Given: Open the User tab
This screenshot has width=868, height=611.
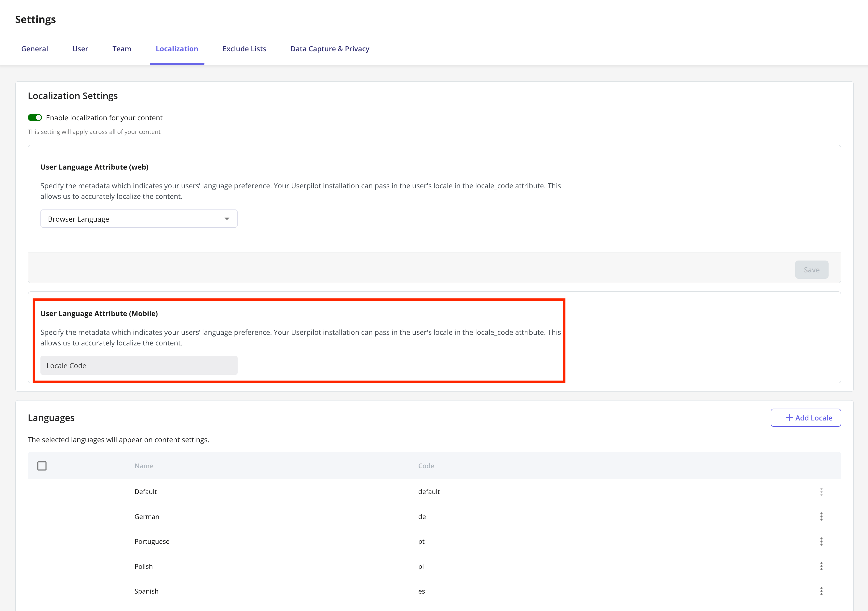Looking at the screenshot, I should (80, 49).
